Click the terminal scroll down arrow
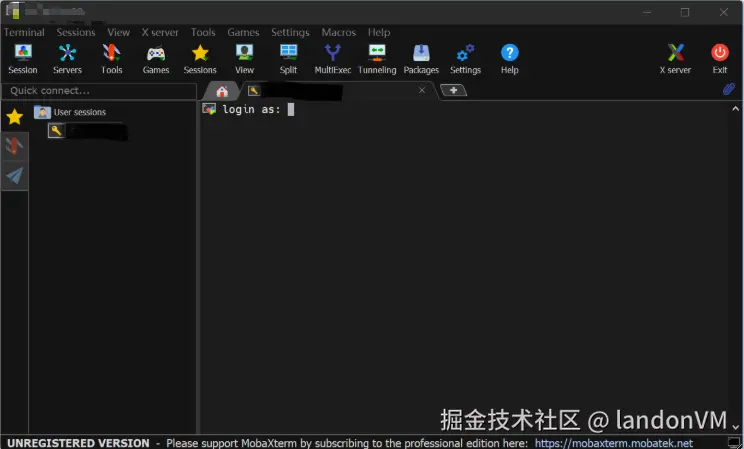This screenshot has width=744, height=449. coord(735,427)
